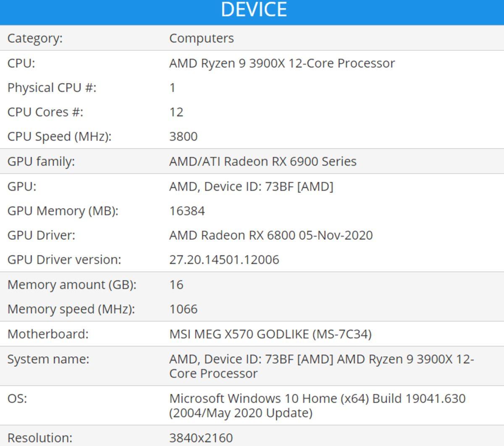Click the CPU Cores value 12
Viewport: 504px width, 446px height.
[x=176, y=112]
